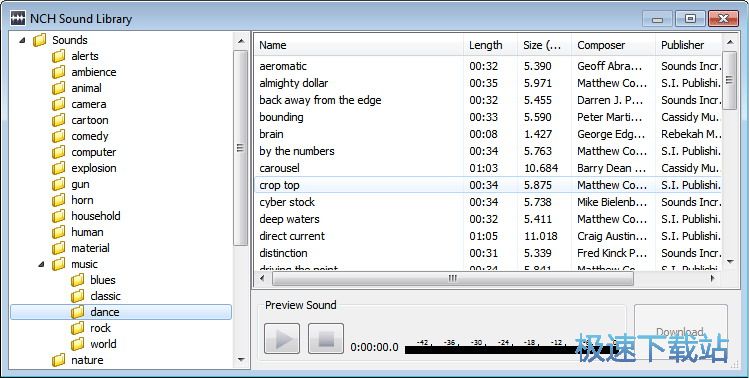Select the direct current sound

[x=488, y=236]
